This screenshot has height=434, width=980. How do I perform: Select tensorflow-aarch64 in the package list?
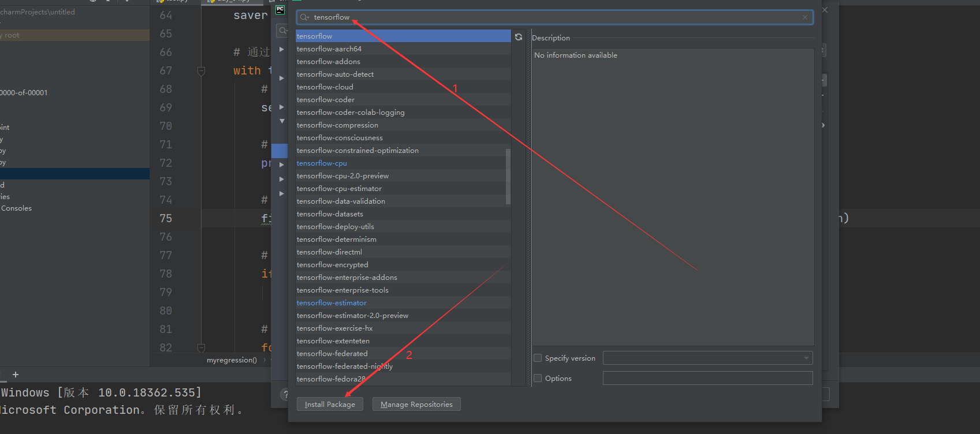click(403, 48)
